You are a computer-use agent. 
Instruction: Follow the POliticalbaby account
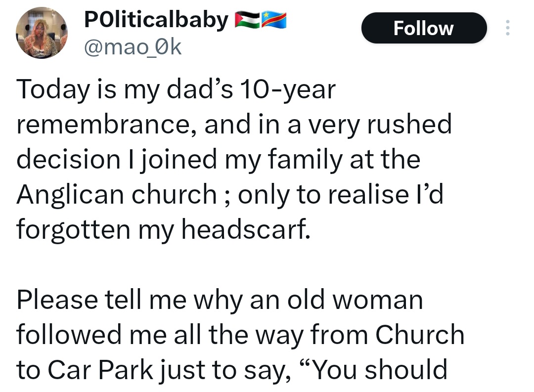click(x=424, y=28)
